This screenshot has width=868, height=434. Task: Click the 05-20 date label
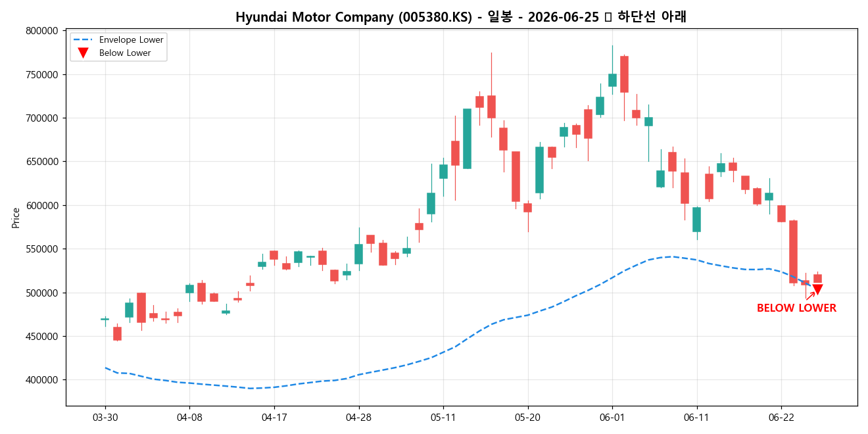tap(527, 418)
